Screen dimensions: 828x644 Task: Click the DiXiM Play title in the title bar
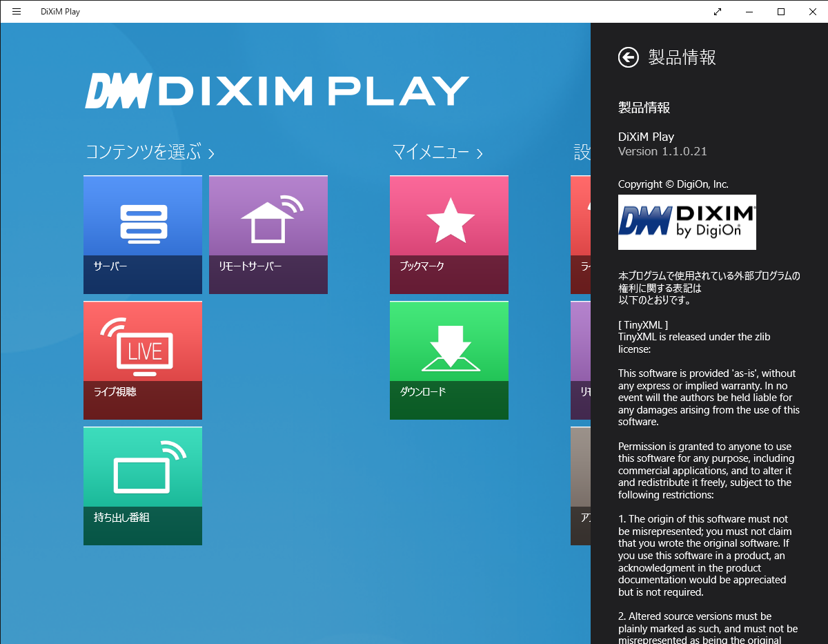point(61,11)
